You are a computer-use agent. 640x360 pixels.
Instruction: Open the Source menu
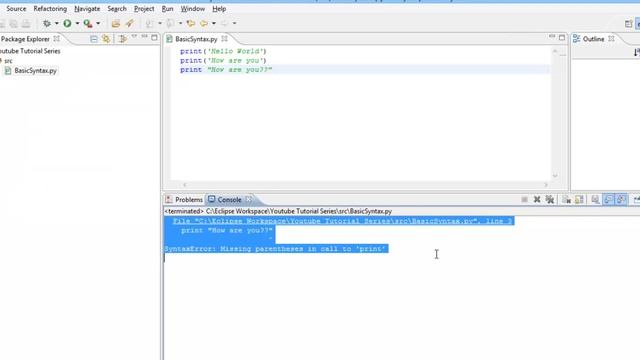[x=16, y=9]
